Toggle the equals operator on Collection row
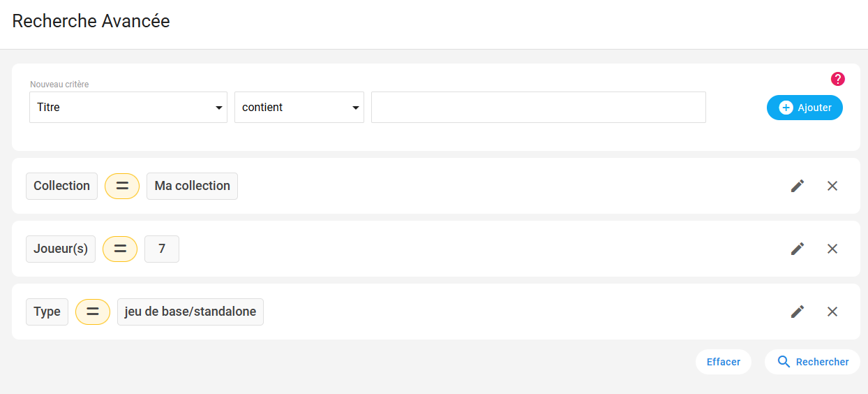 coord(122,186)
